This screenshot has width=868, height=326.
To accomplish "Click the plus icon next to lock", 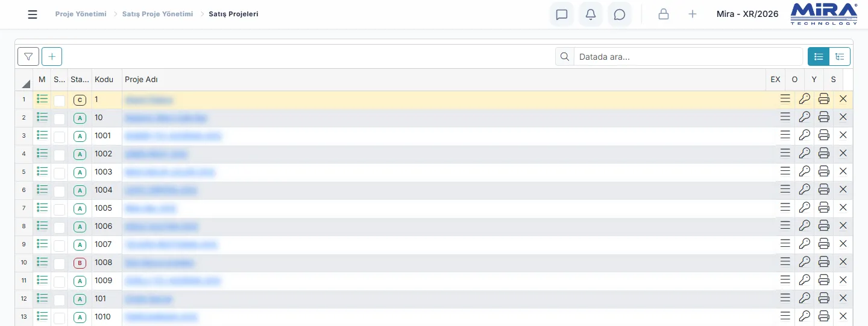I will point(693,14).
